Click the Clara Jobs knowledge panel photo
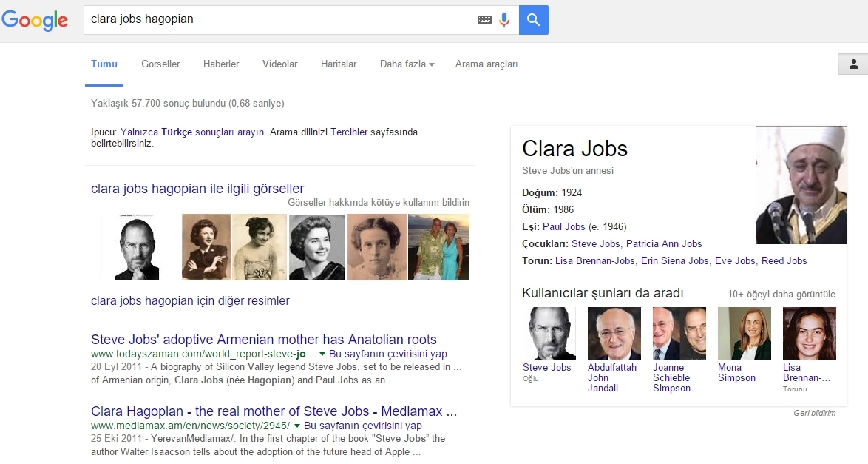 click(801, 185)
